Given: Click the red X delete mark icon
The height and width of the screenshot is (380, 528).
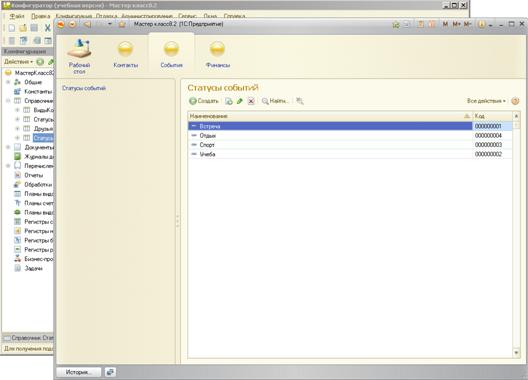Looking at the screenshot, I should (x=251, y=101).
